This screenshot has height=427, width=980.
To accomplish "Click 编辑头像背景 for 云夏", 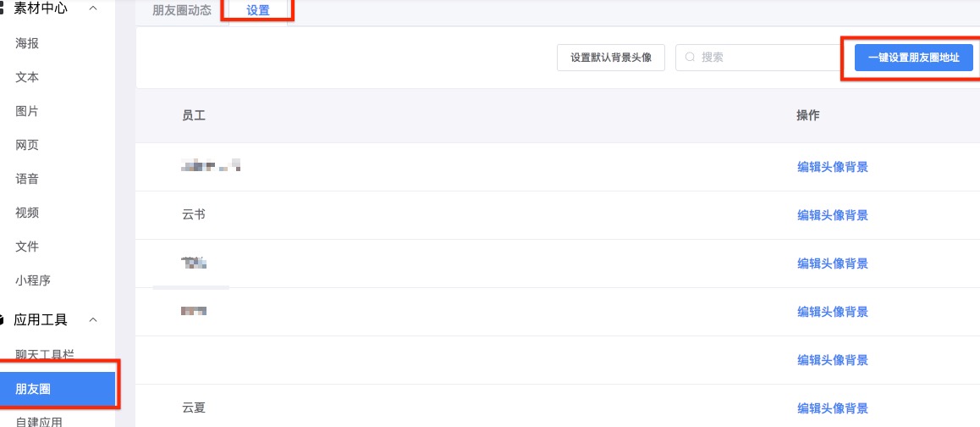I will coord(833,408).
